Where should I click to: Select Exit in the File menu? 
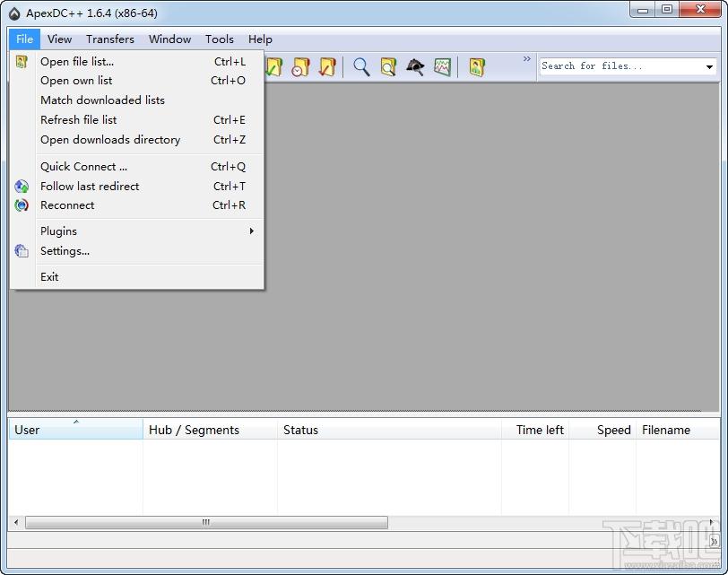(x=136, y=277)
